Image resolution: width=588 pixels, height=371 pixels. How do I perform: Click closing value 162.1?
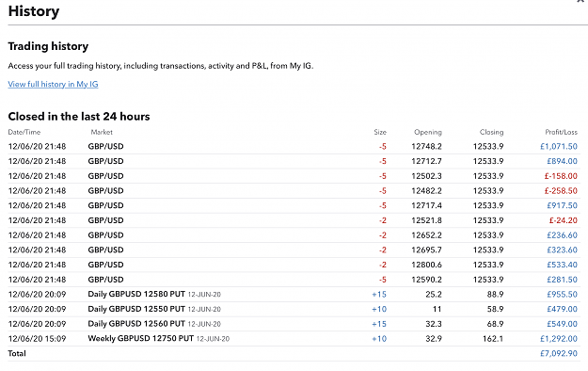coord(493,339)
